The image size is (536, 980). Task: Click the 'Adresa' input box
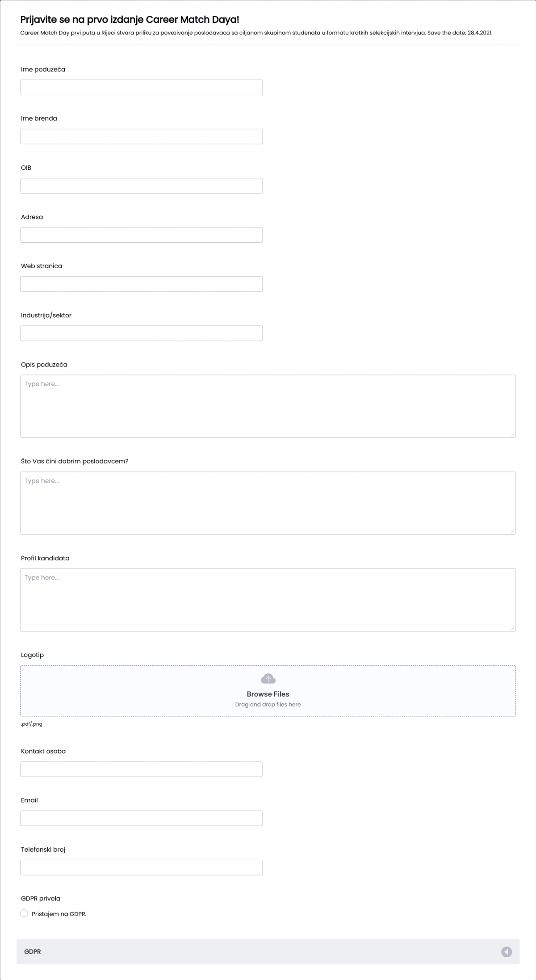click(x=141, y=235)
